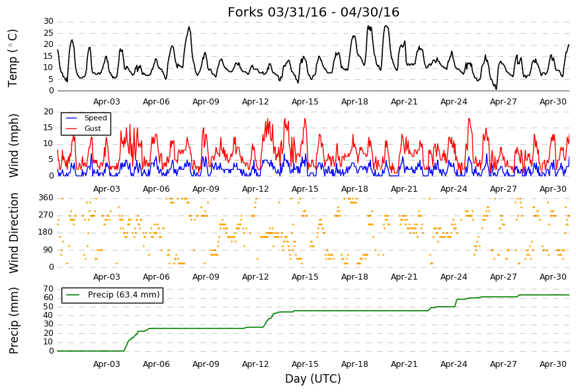Click the blue Speed line legend swatch
576x392 pixels.
click(x=71, y=118)
